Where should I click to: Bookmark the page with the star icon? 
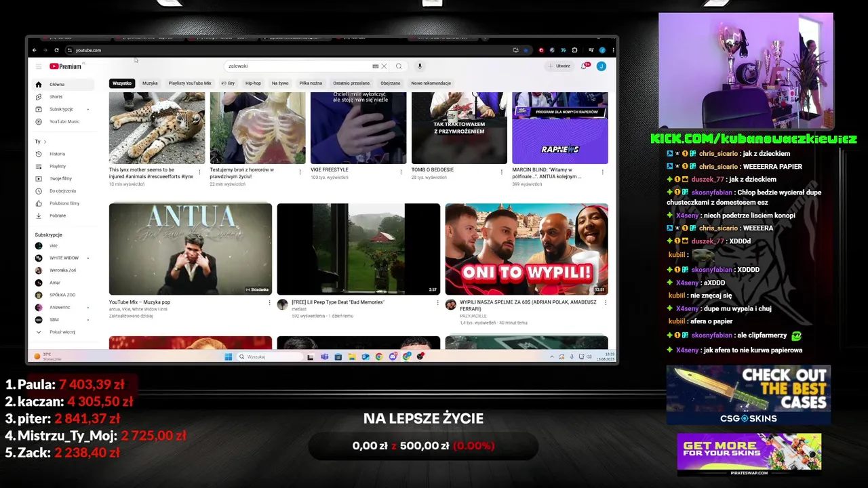point(526,50)
